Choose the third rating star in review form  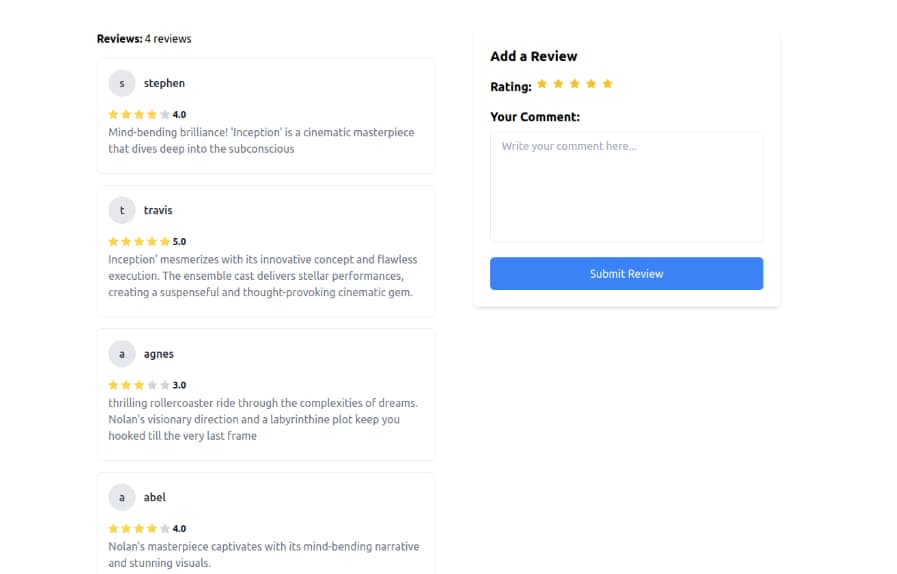click(575, 84)
